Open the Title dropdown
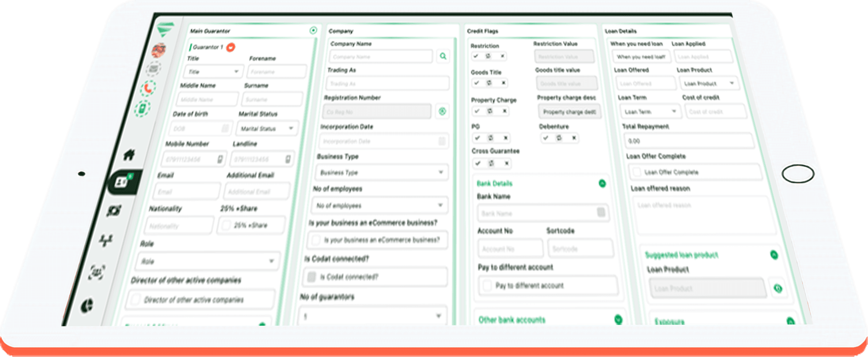 click(x=213, y=72)
